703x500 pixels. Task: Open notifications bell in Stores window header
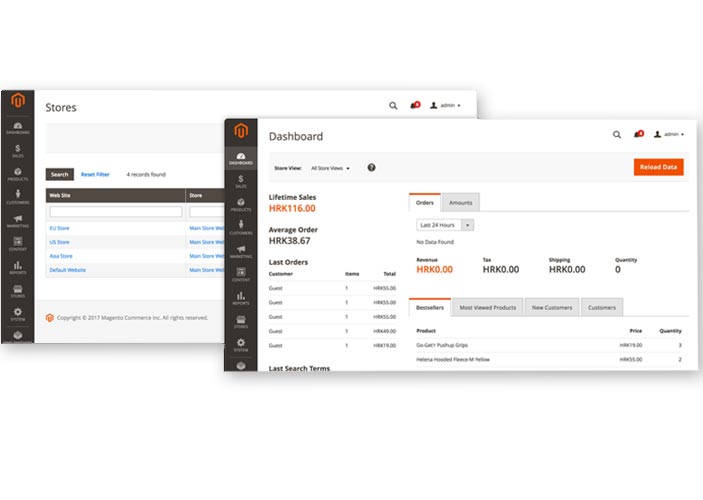[x=415, y=105]
